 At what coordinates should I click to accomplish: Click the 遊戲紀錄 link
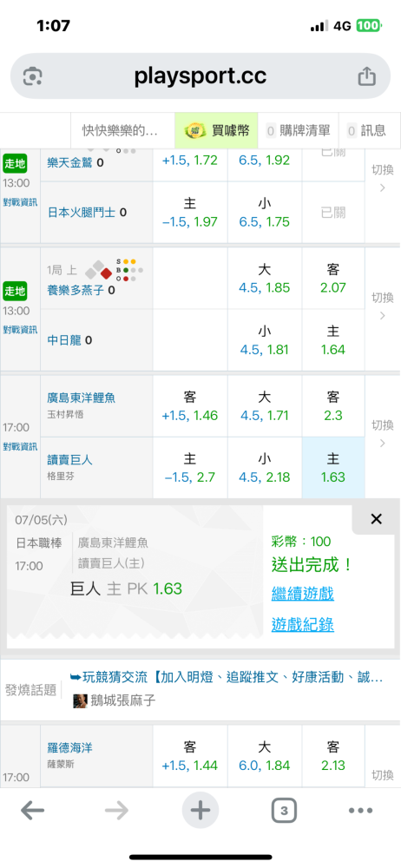pyautogui.click(x=302, y=625)
